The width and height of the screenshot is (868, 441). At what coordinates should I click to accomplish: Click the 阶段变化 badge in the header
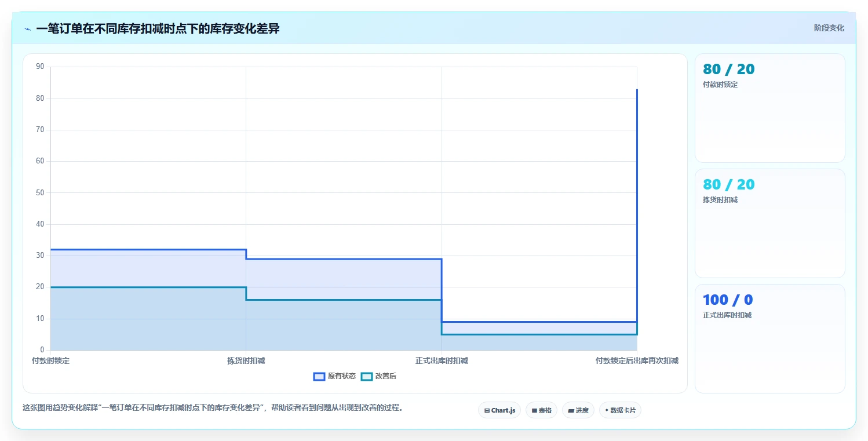[829, 28]
